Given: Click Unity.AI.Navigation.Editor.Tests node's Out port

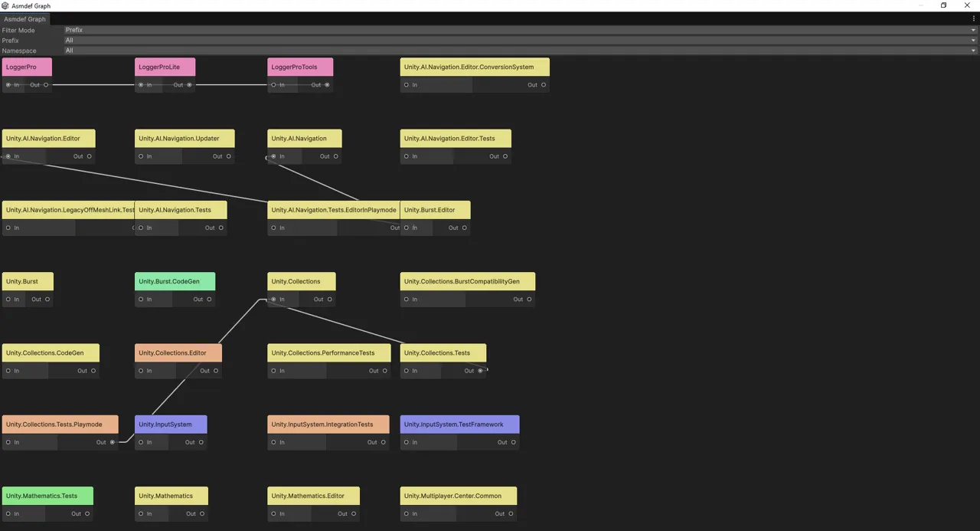Looking at the screenshot, I should [x=505, y=156].
